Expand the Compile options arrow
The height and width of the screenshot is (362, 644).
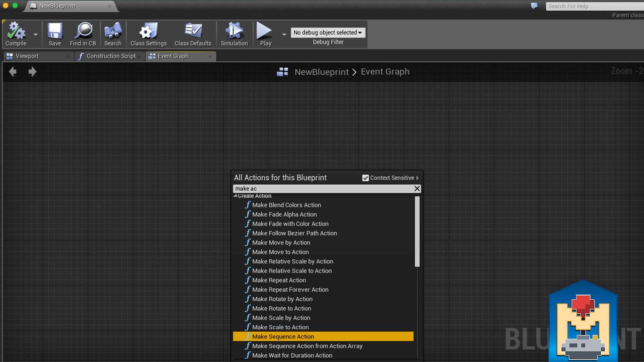click(35, 35)
